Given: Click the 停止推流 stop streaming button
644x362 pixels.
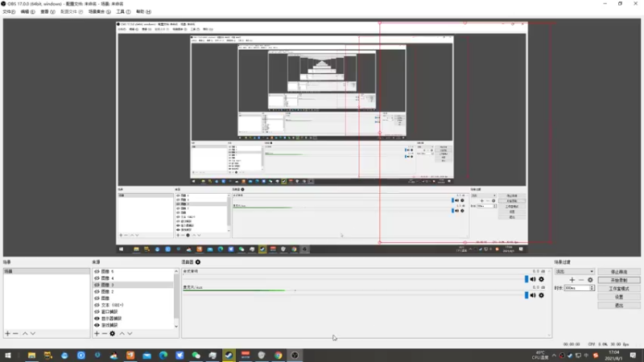Looking at the screenshot, I should click(x=619, y=272).
